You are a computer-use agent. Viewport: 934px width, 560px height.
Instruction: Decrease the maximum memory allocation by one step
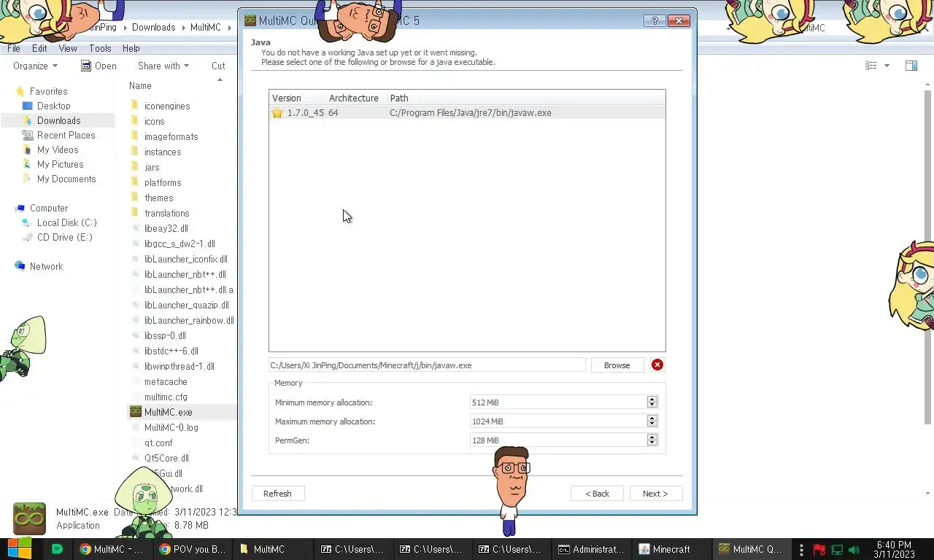tap(652, 424)
